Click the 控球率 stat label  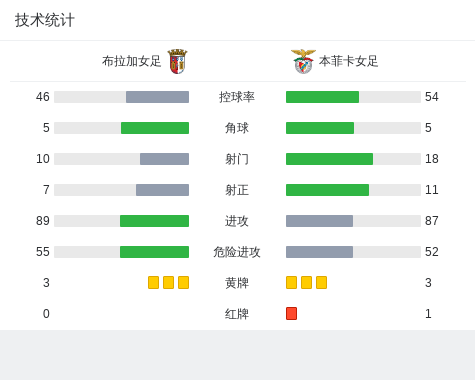click(237, 97)
